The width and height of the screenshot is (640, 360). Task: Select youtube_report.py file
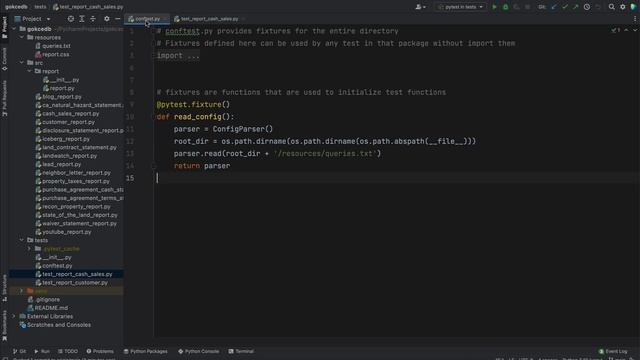(x=63, y=232)
